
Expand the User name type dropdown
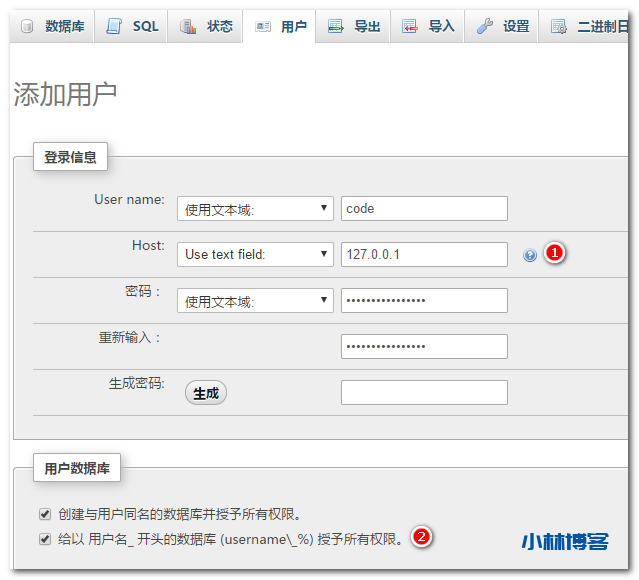click(255, 209)
